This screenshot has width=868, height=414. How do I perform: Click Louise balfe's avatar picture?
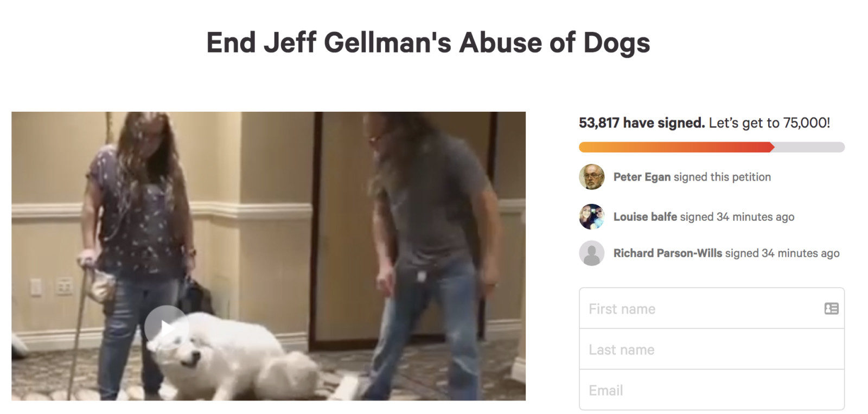tap(592, 216)
